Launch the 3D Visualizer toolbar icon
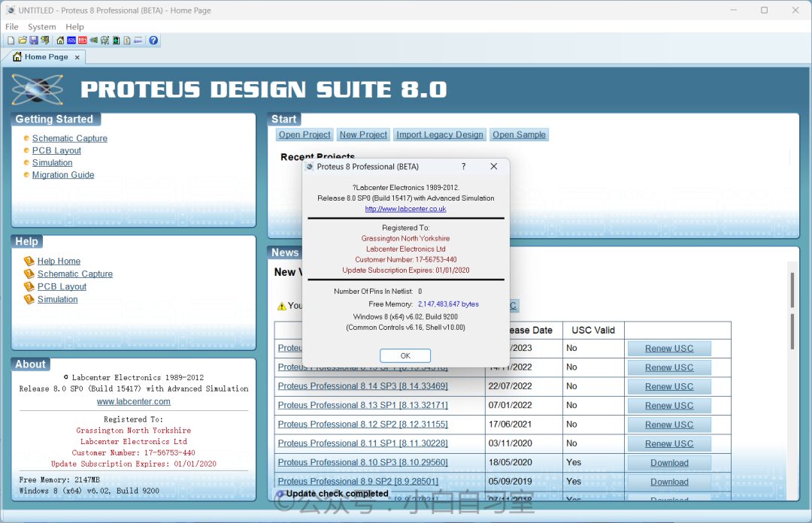 (x=94, y=41)
